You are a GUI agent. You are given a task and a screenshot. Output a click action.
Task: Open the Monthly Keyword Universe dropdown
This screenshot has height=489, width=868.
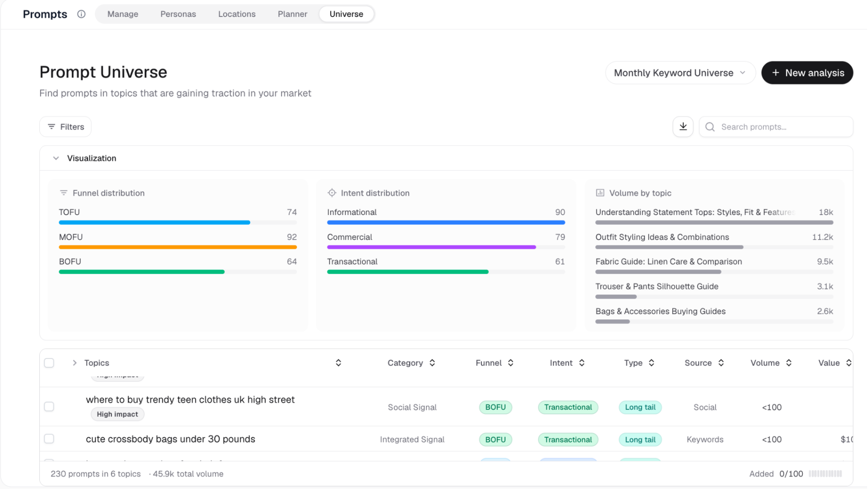(680, 73)
